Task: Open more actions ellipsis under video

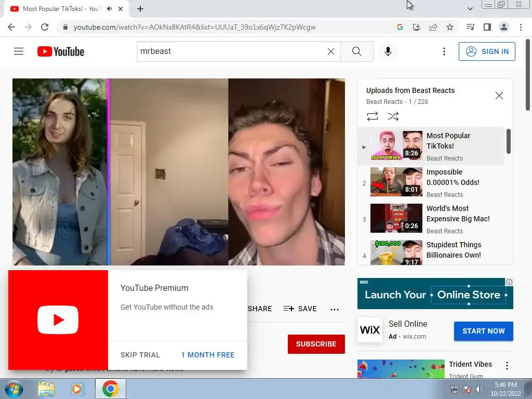Action: [x=335, y=309]
